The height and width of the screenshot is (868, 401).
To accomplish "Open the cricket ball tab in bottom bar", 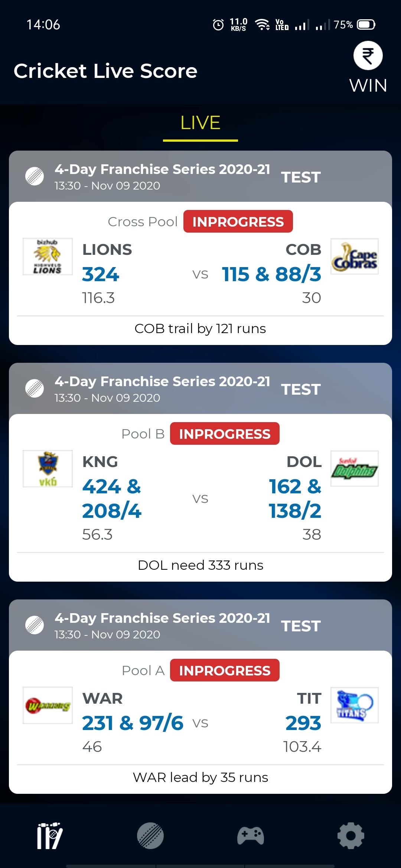I will click(150, 836).
